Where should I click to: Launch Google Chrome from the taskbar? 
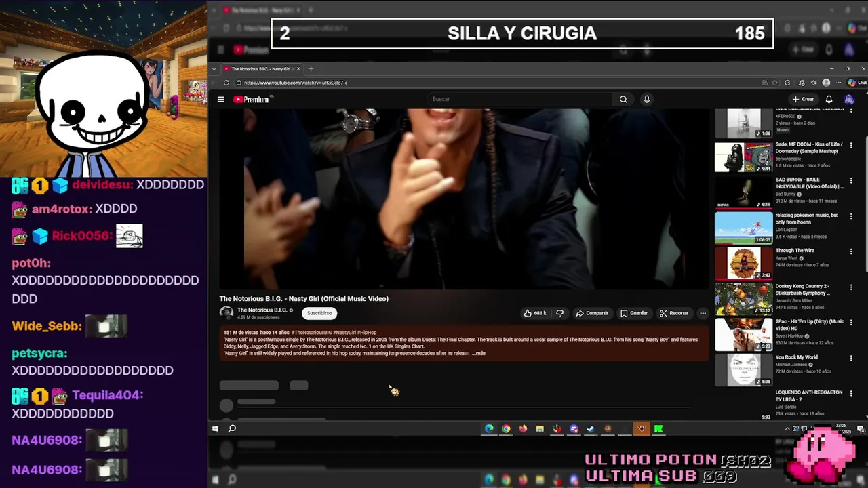(x=506, y=428)
